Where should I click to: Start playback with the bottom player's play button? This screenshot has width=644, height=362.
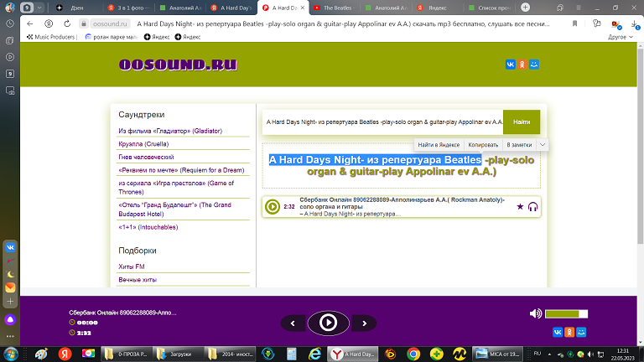coord(328,323)
